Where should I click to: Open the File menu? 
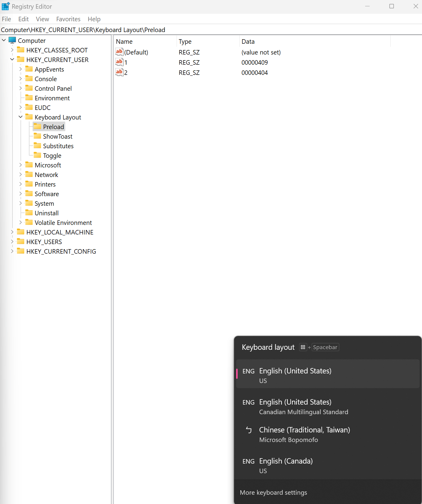(6, 19)
